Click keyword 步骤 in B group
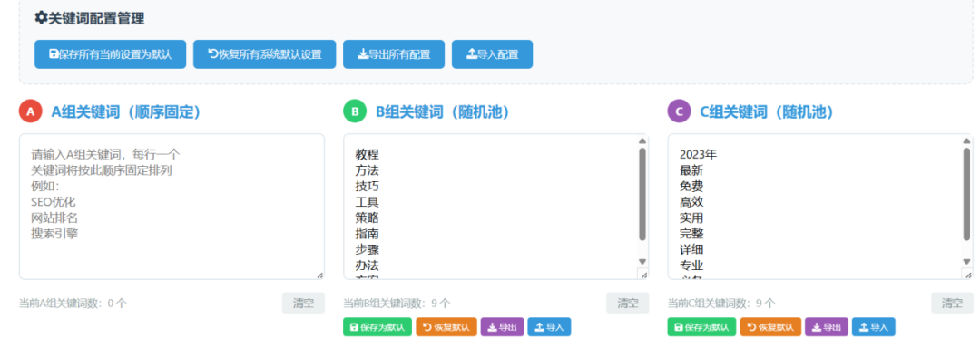 (367, 250)
